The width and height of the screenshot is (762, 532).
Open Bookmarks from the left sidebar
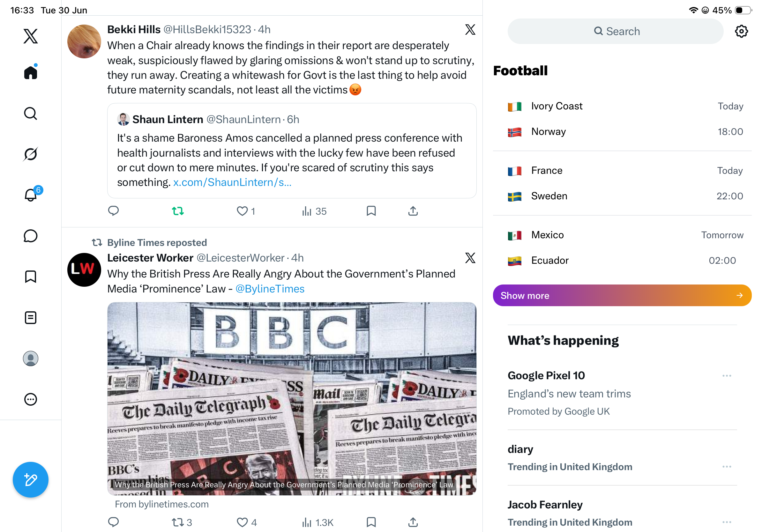[31, 277]
